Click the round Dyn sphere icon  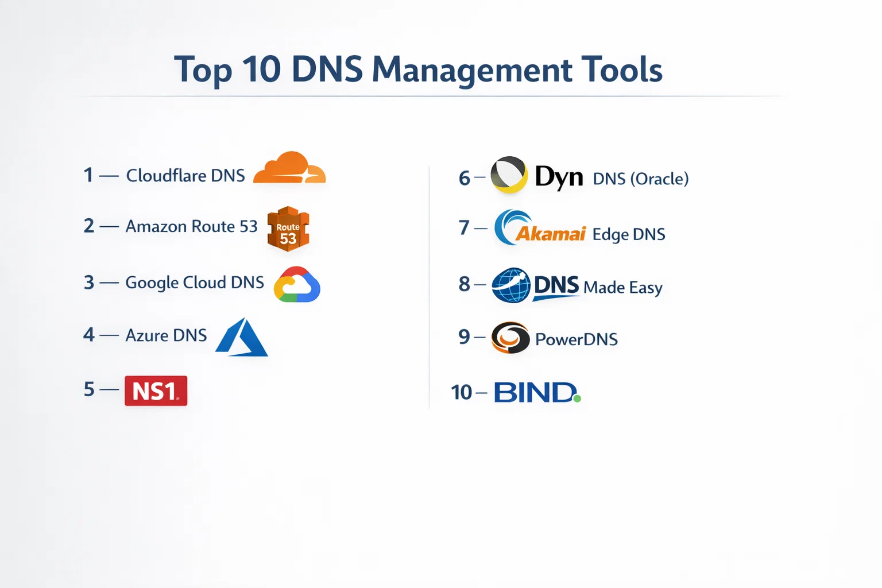point(509,175)
